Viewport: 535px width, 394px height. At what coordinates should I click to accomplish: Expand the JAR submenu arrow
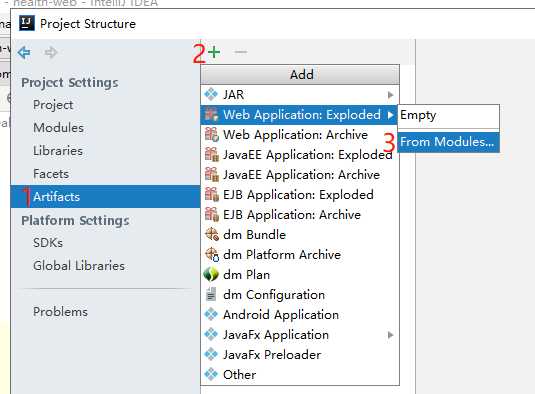click(x=390, y=95)
